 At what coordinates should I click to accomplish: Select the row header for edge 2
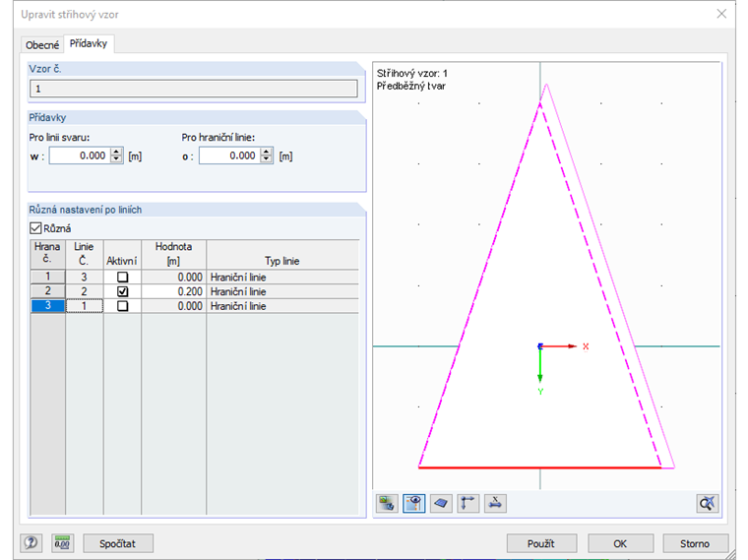(x=47, y=291)
